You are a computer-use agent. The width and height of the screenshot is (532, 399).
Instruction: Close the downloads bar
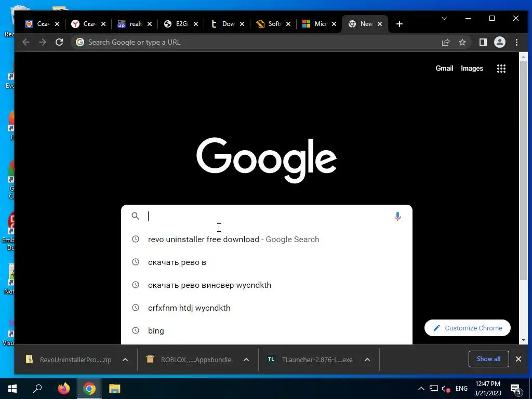coord(518,359)
